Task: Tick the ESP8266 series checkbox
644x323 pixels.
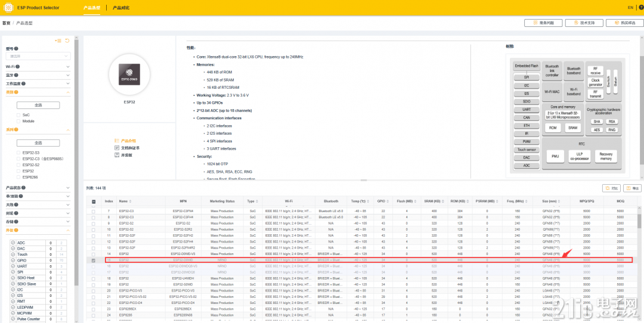Action: tap(18, 178)
